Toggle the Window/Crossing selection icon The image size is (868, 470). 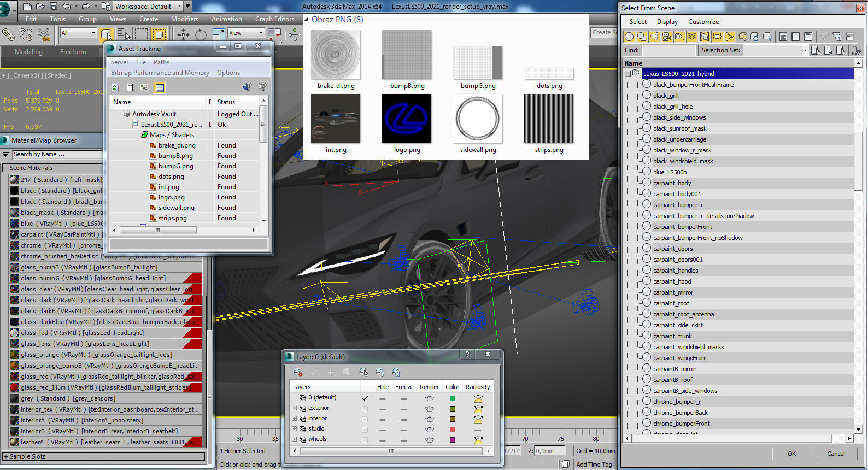click(159, 34)
